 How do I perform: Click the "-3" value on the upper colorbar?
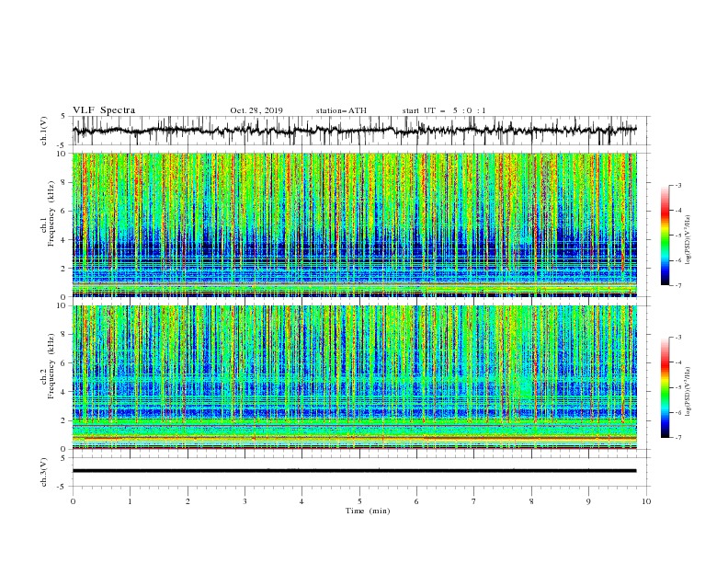coord(678,185)
